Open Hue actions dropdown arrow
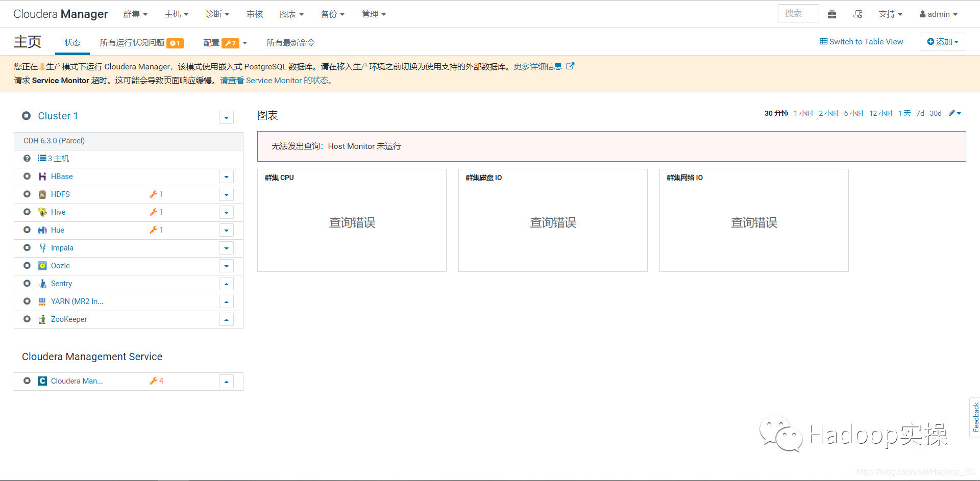Screen dimensions: 980x481 pyautogui.click(x=226, y=230)
